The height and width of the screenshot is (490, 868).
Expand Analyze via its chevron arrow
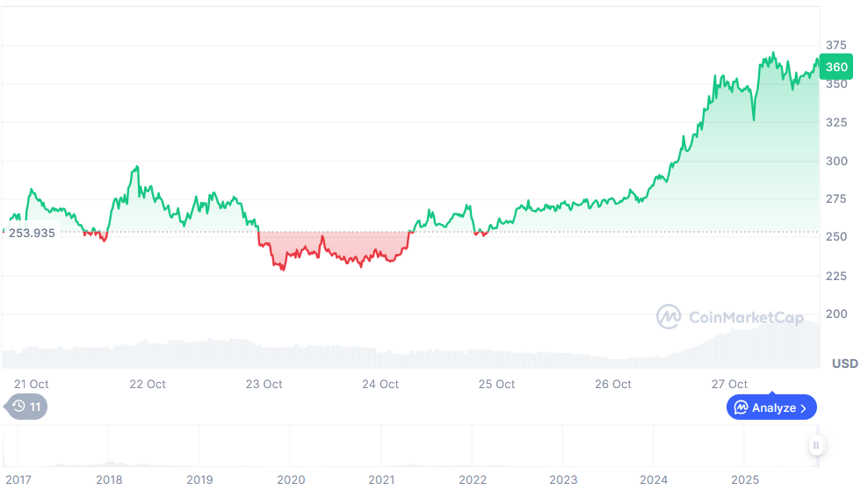pos(804,407)
